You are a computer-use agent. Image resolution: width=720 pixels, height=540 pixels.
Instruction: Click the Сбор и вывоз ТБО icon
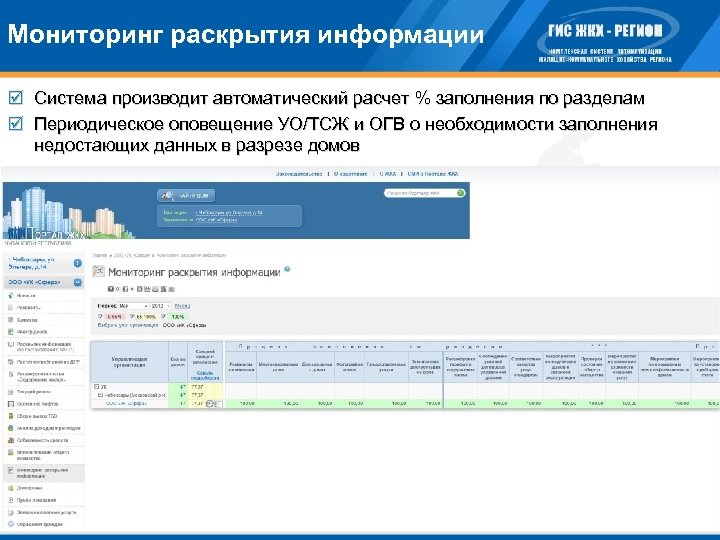click(x=11, y=416)
